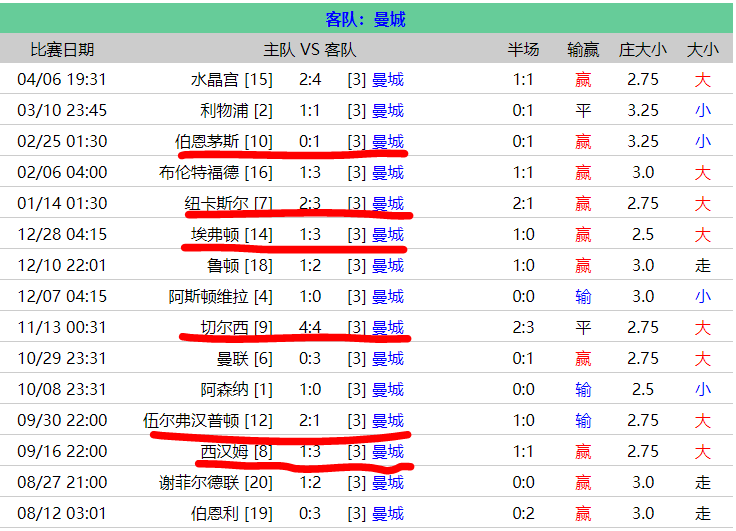Click the 曼城 link in the 曼联 0:3 row
The image size is (736, 531).
coord(387,359)
